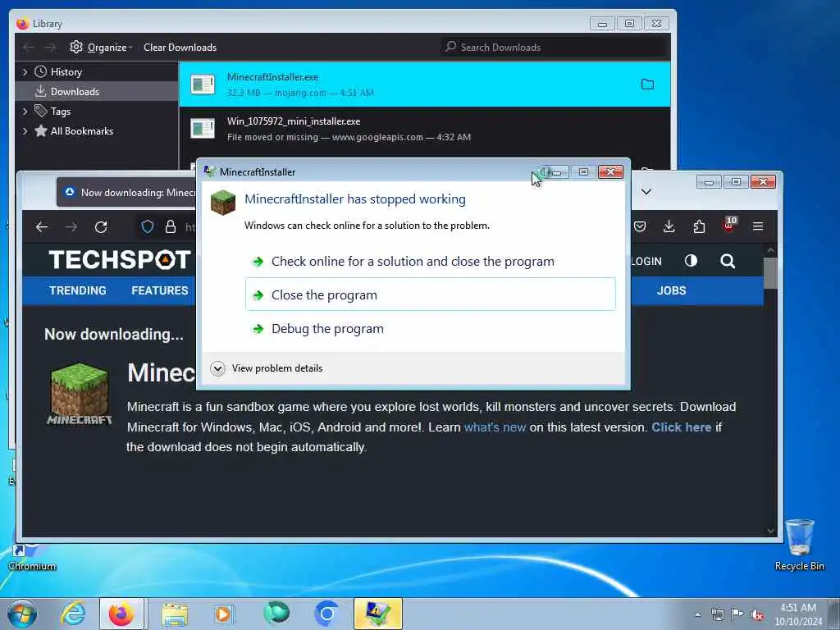
Task: Select Tags in Library sidebar
Action: point(60,112)
